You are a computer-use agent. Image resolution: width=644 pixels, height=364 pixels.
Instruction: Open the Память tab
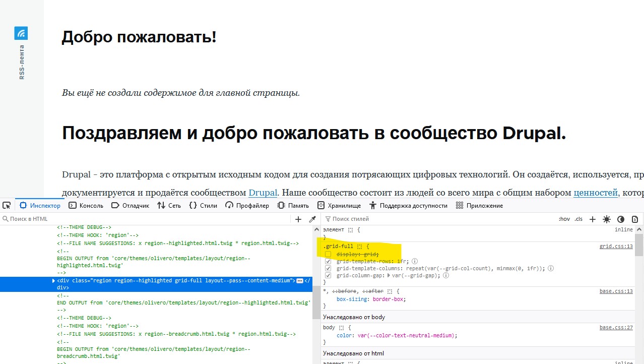(x=293, y=206)
